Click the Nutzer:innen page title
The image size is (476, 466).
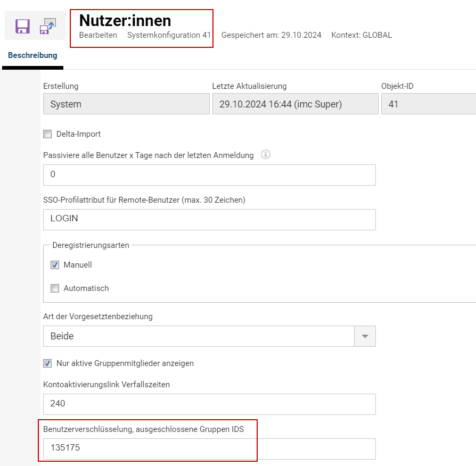tap(125, 20)
